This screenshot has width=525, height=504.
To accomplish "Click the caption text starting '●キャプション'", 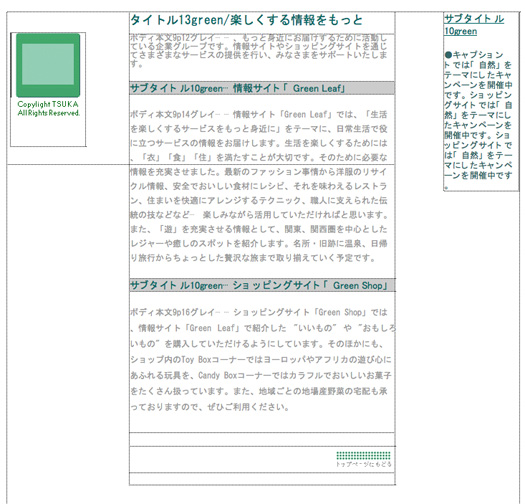I will pyautogui.click(x=478, y=120).
